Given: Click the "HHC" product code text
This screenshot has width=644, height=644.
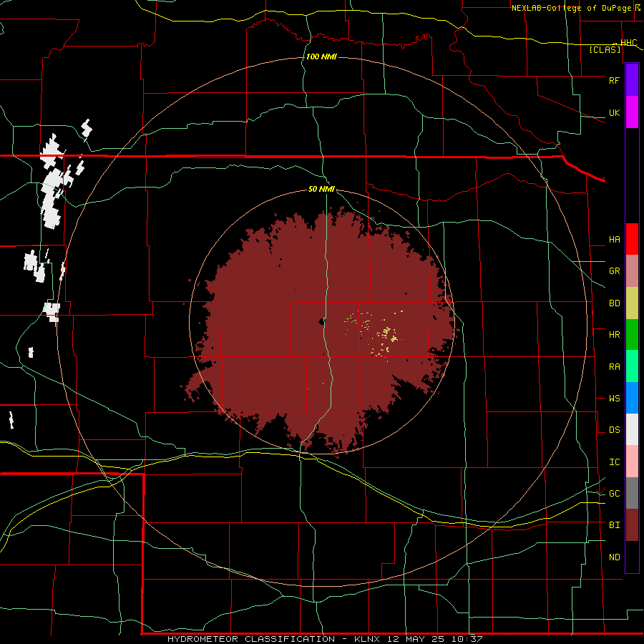Looking at the screenshot, I should [x=629, y=42].
